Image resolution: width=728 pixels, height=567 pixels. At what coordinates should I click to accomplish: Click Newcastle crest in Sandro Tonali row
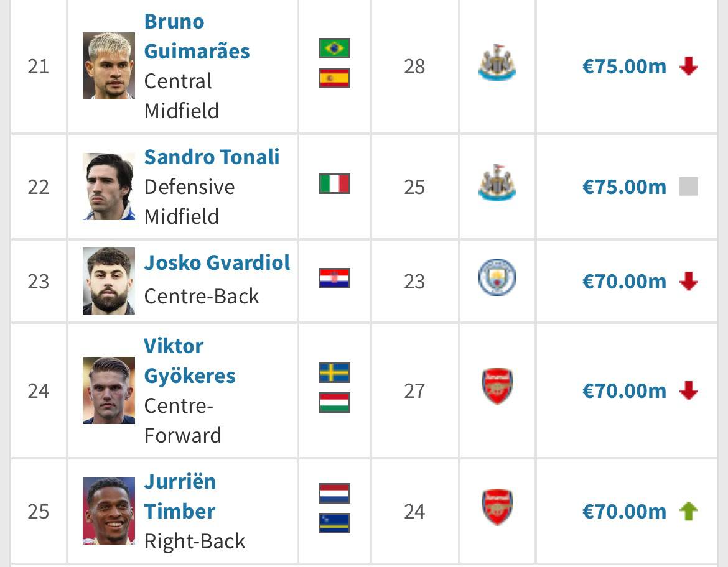497,183
